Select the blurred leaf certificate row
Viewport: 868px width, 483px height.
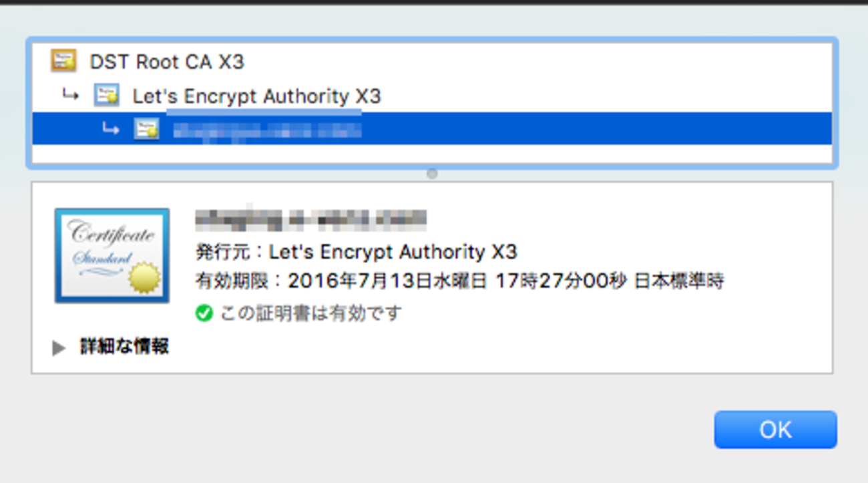pos(433,128)
